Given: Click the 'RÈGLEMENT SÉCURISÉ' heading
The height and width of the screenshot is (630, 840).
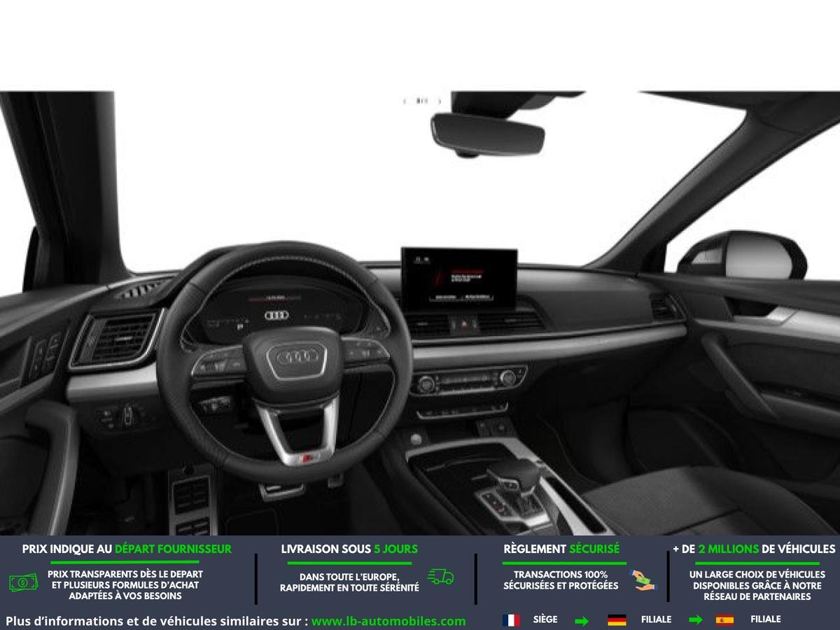Looking at the screenshot, I should (x=561, y=549).
